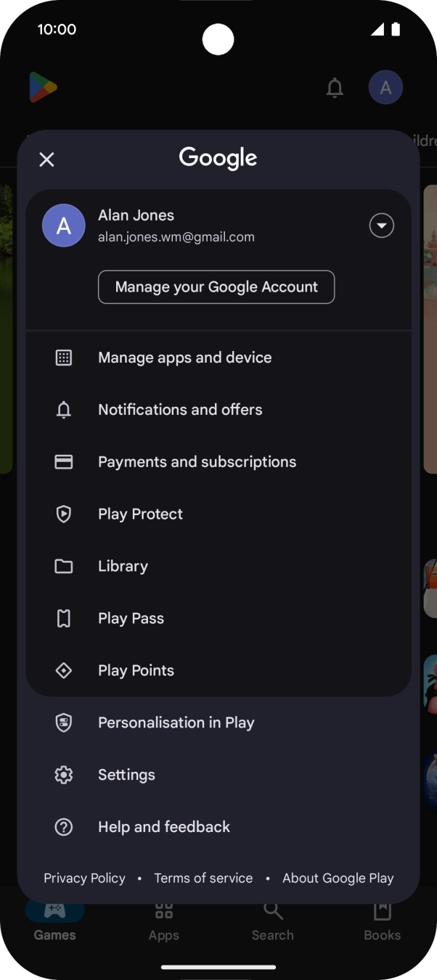Click the Play Store logo
The image size is (437, 980).
click(42, 87)
